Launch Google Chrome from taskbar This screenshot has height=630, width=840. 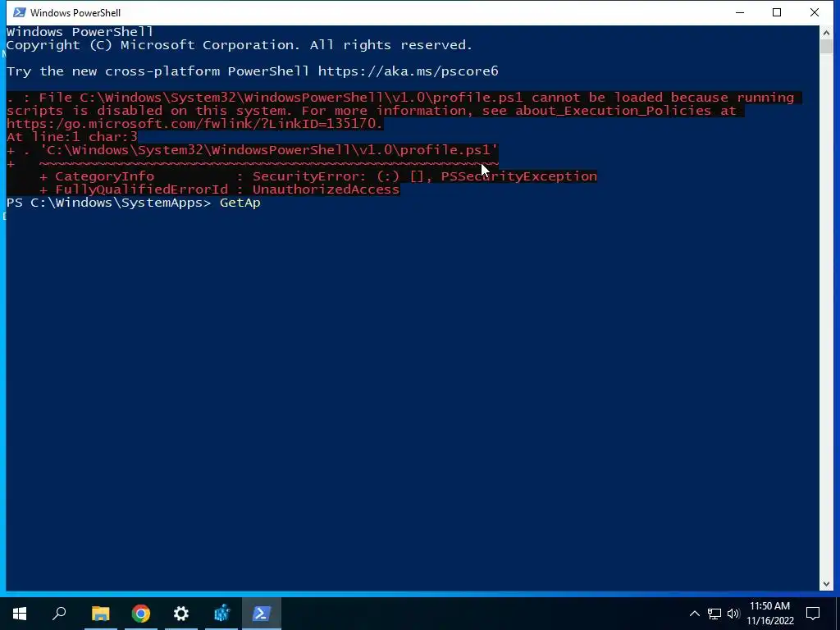[x=141, y=614]
